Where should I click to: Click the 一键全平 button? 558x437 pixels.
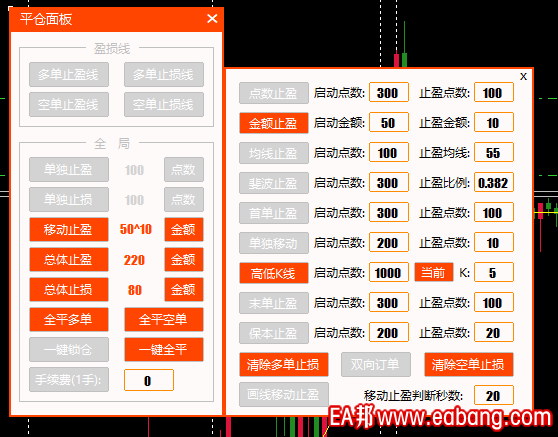(x=164, y=349)
